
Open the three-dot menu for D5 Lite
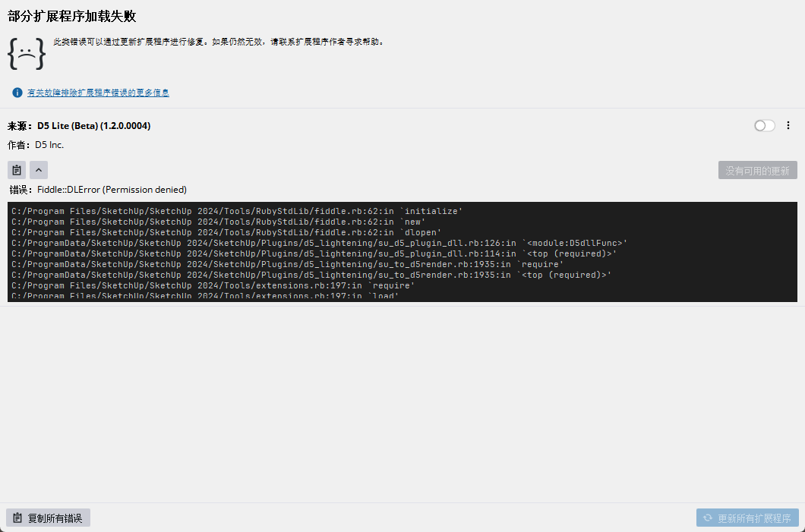pyautogui.click(x=788, y=126)
